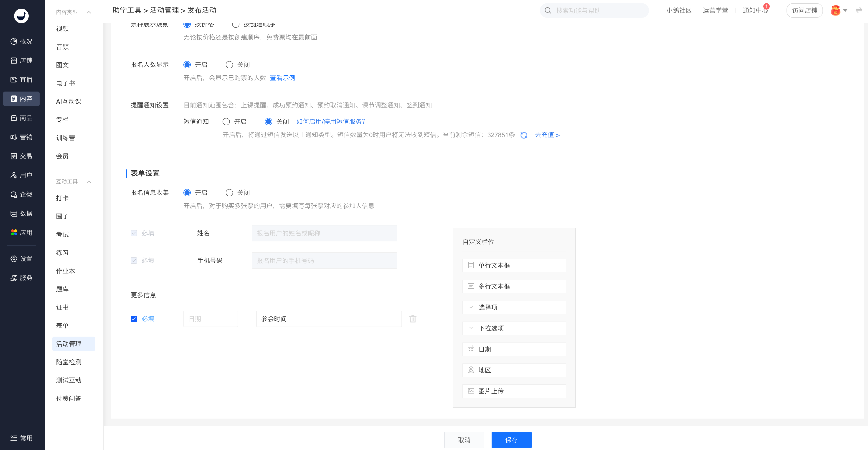Select 开启 for 短信通知

point(226,121)
